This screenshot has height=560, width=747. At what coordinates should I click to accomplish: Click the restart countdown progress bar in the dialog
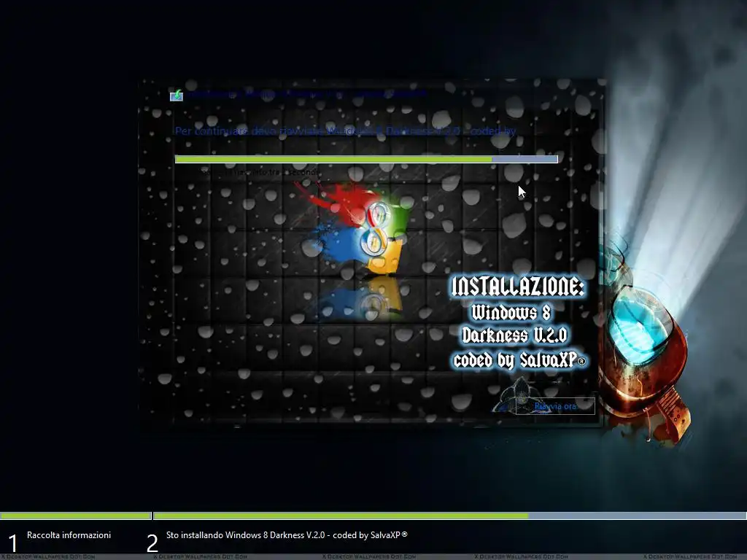(366, 159)
